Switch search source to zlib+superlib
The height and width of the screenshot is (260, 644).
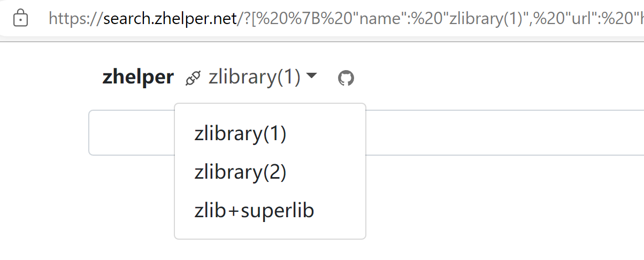point(254,211)
